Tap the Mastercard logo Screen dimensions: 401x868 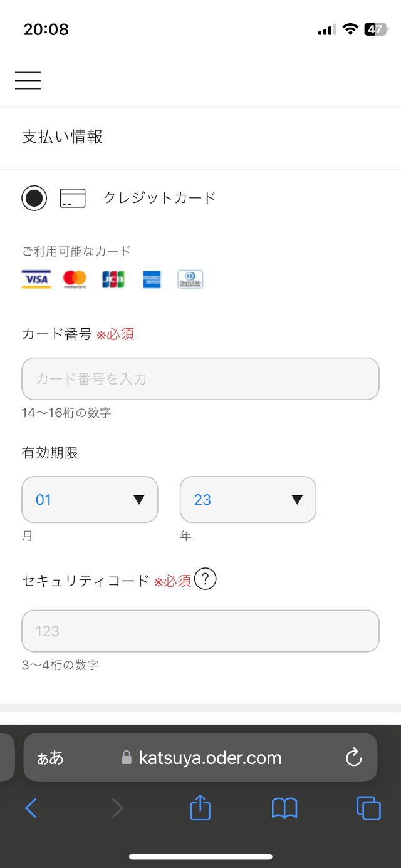coord(75,279)
